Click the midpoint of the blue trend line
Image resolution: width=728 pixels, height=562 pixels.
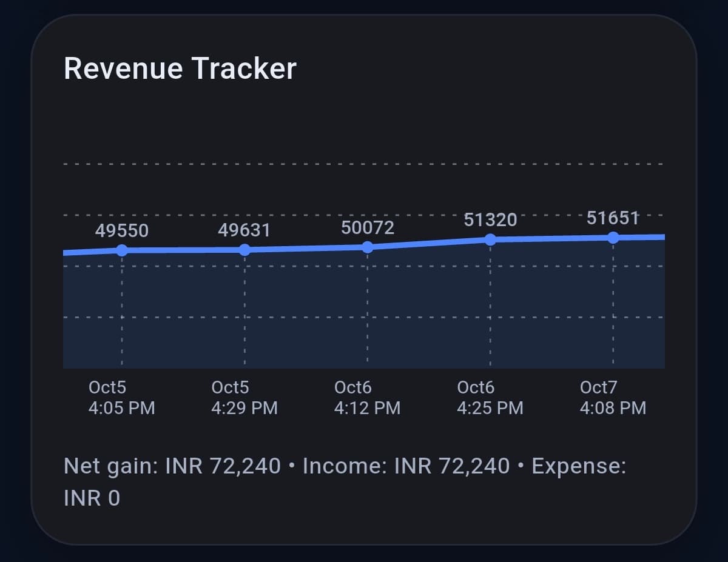368,246
